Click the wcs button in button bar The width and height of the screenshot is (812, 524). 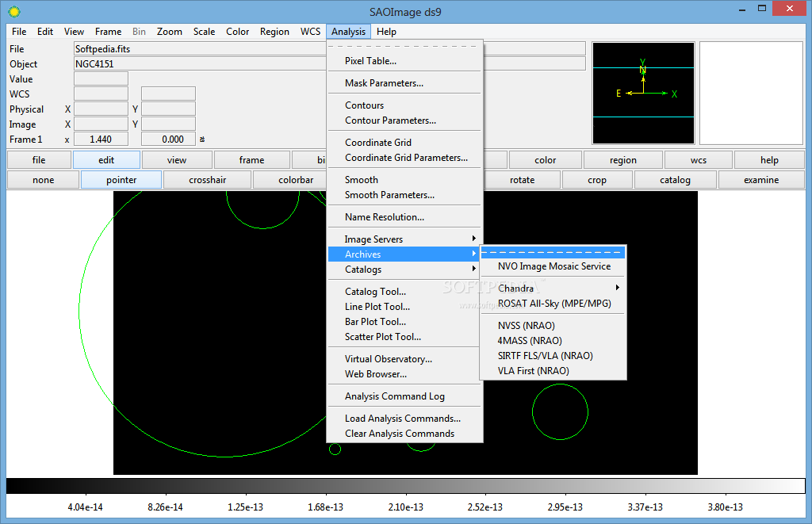click(x=698, y=160)
